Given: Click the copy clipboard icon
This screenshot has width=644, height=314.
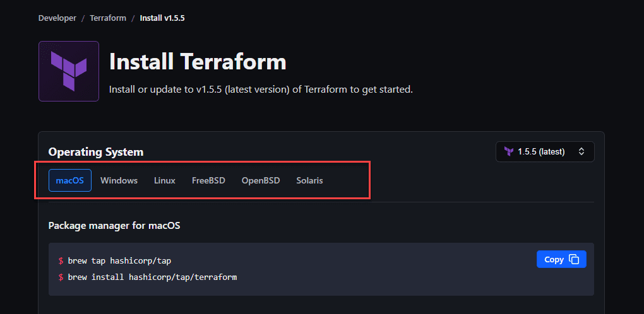Looking at the screenshot, I should [574, 259].
